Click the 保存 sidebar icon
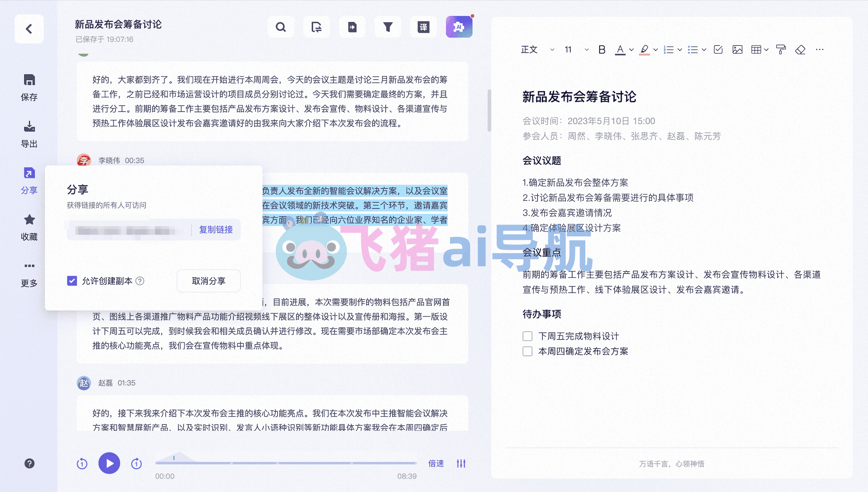868x492 pixels. (29, 87)
